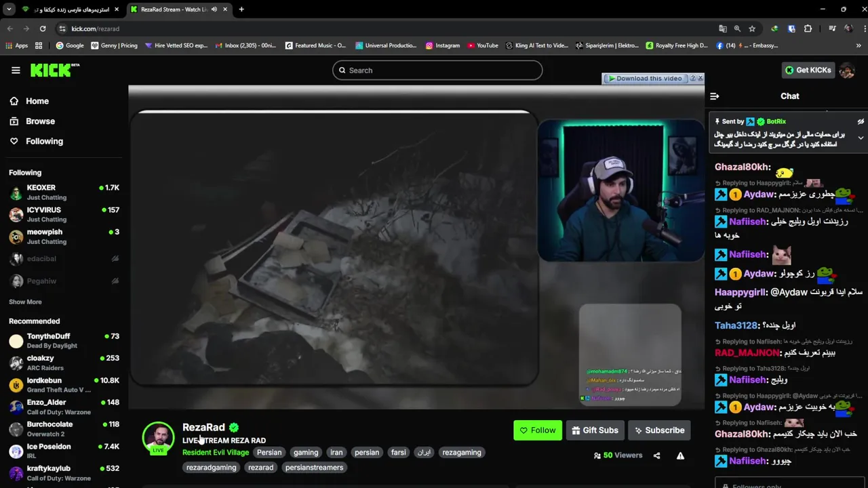Select the rezagaming tag

pos(462,452)
